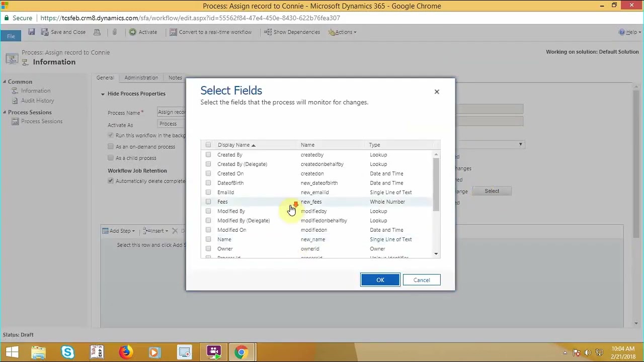Open File Explorer from the taskbar
The width and height of the screenshot is (644, 362).
39,352
